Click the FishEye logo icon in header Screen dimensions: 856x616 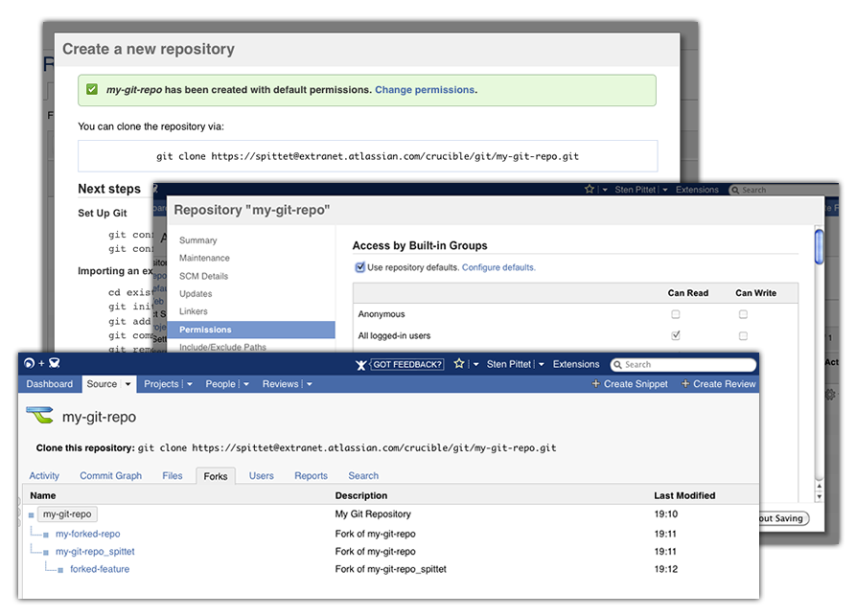[29, 364]
